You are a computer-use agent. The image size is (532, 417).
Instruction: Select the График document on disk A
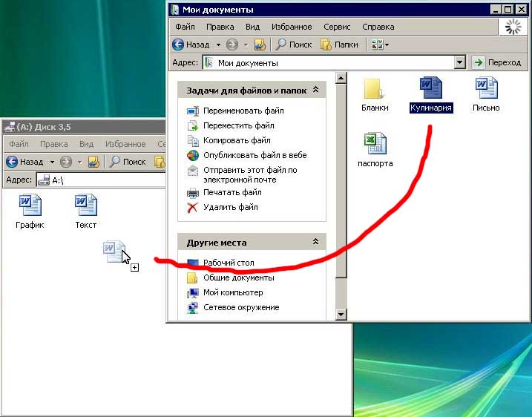click(30, 211)
